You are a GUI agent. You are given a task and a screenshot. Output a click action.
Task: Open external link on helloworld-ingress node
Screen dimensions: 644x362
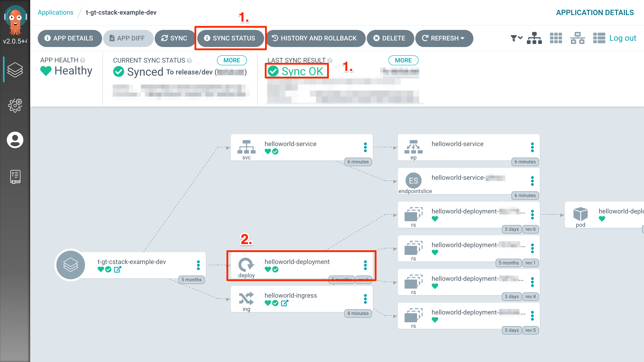point(284,303)
